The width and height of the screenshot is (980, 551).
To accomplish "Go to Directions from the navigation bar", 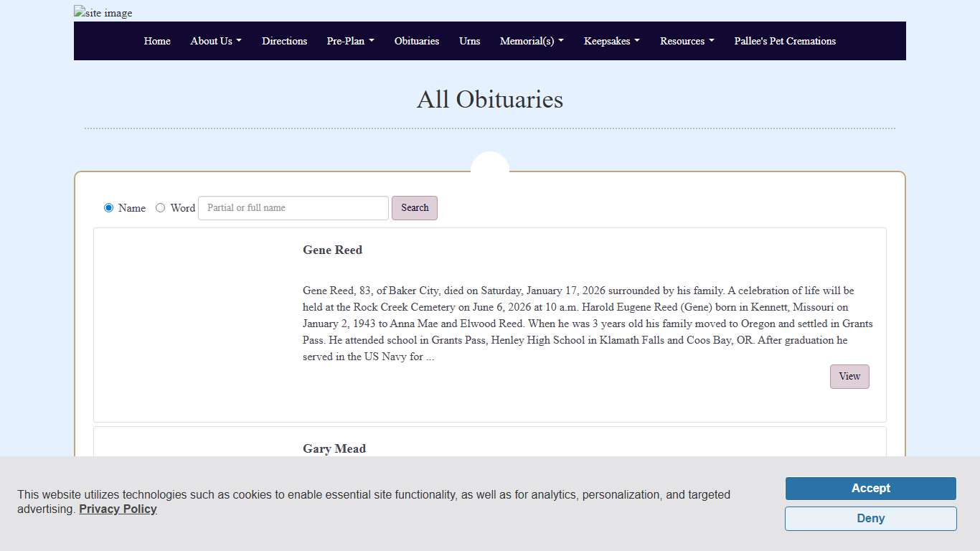I will pyautogui.click(x=284, y=41).
